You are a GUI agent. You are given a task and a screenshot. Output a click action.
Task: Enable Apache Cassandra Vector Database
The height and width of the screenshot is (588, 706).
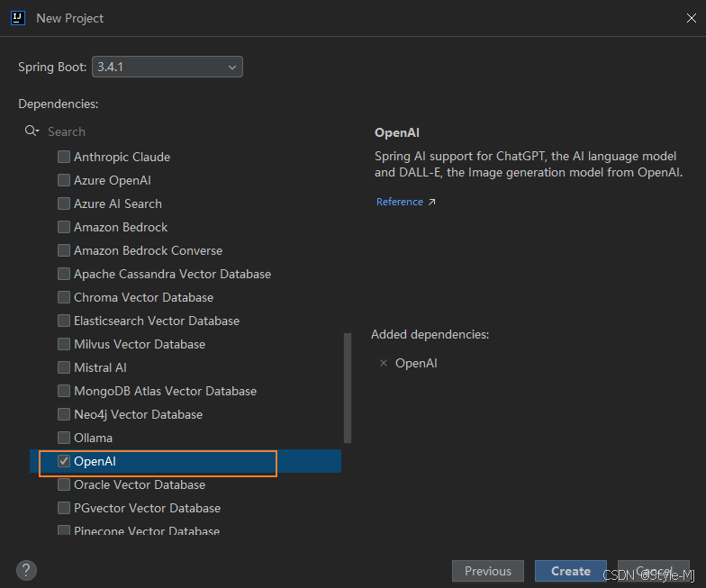pos(64,274)
